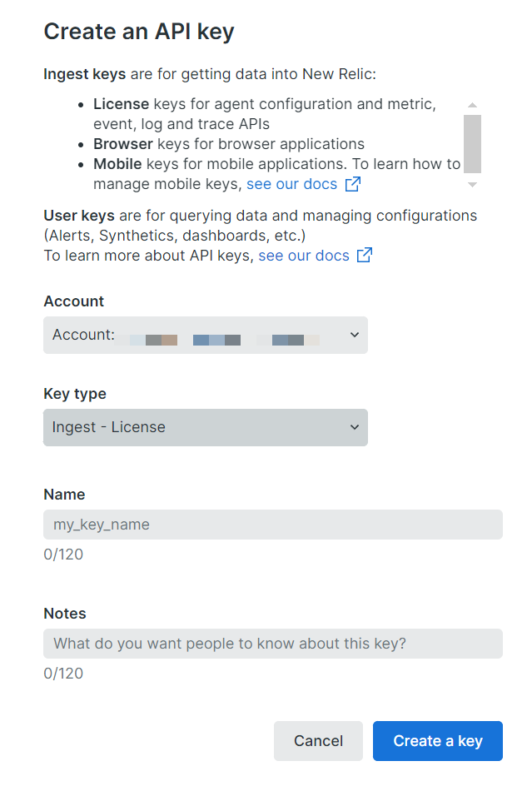This screenshot has height=796, width=532.
Task: Open API keys 'see our docs' link
Action: 304,256
